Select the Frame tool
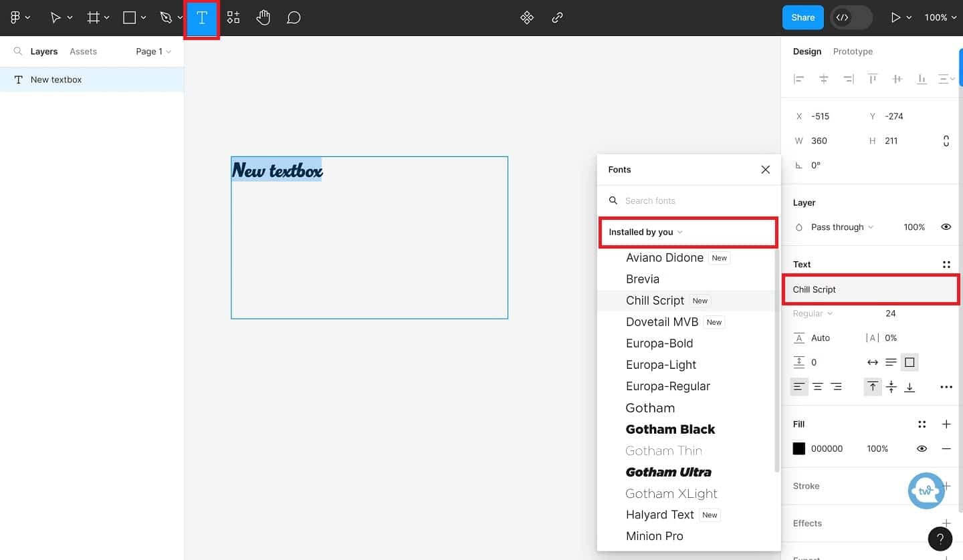This screenshot has width=963, height=560. pyautogui.click(x=94, y=17)
